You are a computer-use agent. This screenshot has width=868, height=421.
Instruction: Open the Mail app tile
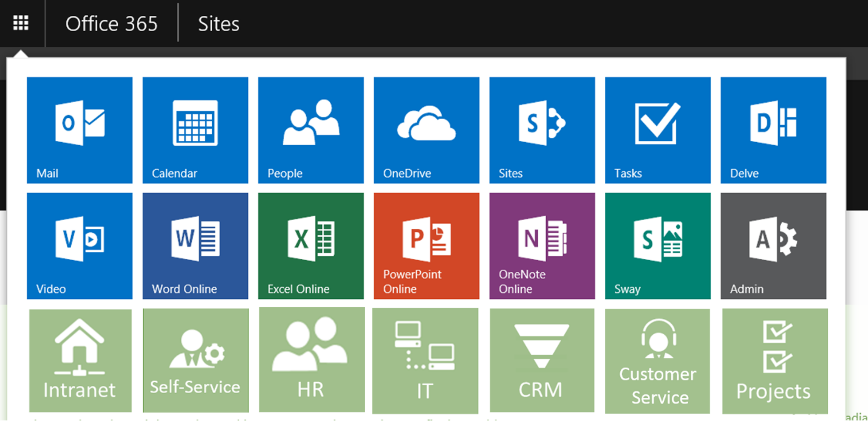(x=80, y=130)
